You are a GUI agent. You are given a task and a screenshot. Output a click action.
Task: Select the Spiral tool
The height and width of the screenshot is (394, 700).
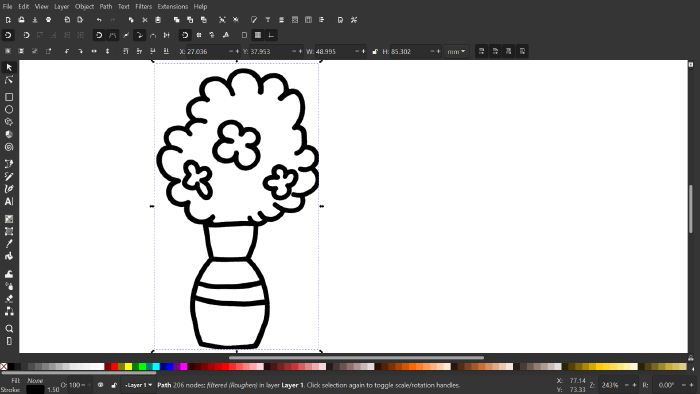9,147
